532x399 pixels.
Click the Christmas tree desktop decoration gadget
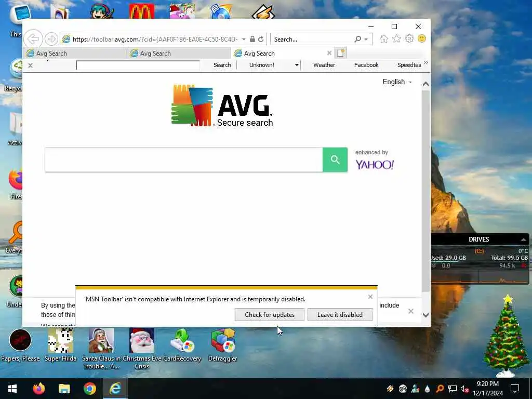(507, 336)
